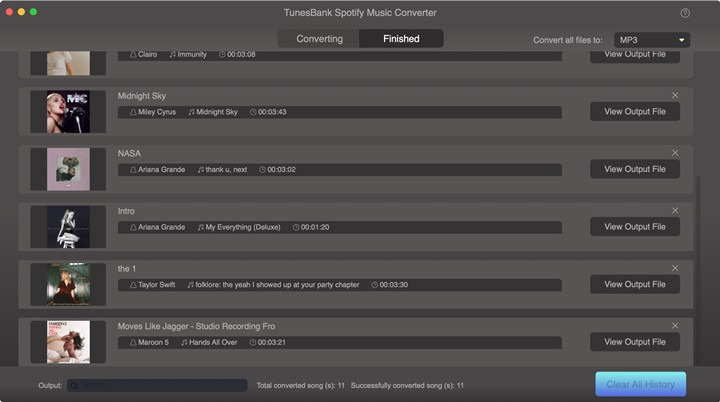
Task: Remove NASA entry with X icon
Action: tap(675, 153)
